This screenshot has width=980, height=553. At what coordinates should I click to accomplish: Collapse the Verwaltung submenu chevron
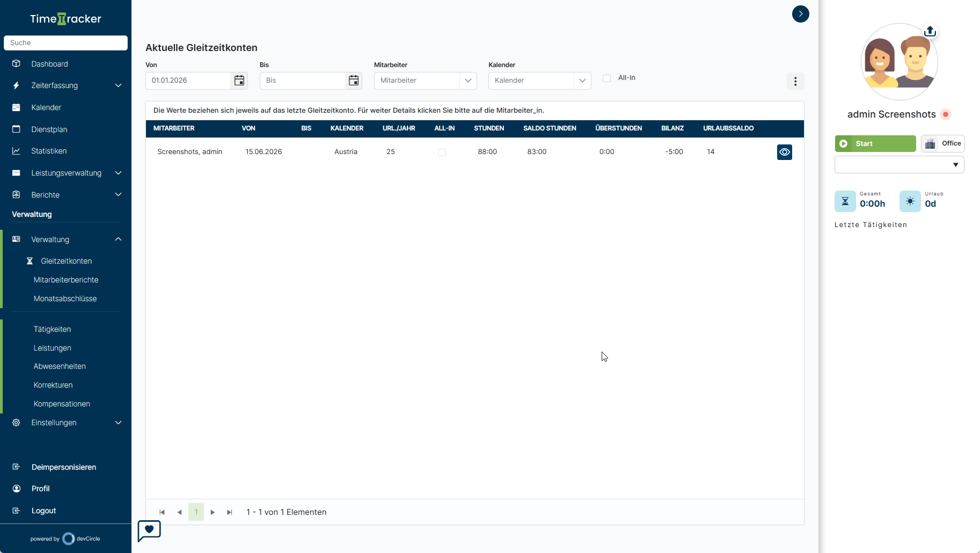[x=118, y=239]
